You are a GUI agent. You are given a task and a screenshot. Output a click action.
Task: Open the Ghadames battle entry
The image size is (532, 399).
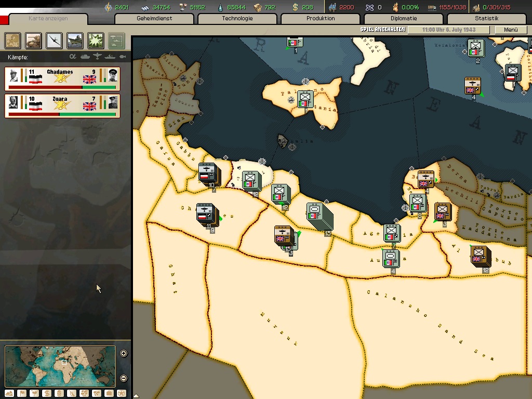coord(62,79)
